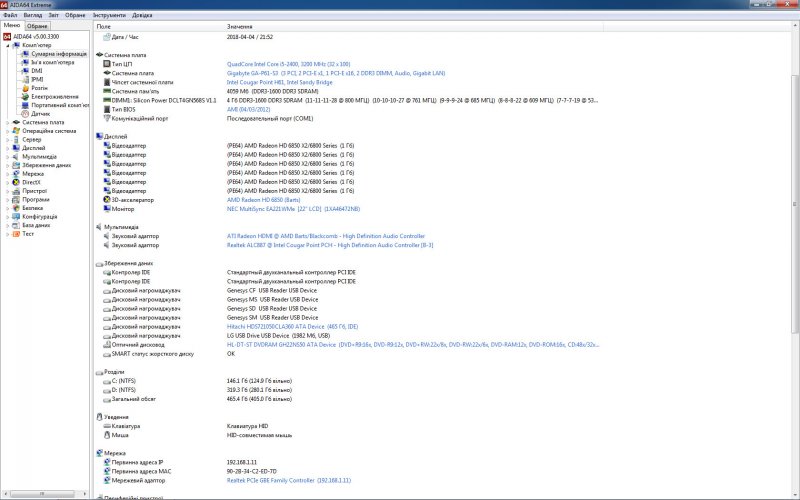Expand the Системна плата tree node
800x500 pixels.
7,123
